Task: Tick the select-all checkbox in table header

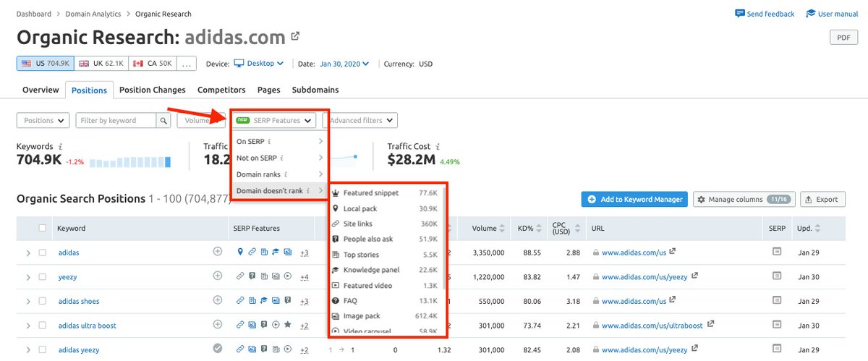Action: coord(43,228)
